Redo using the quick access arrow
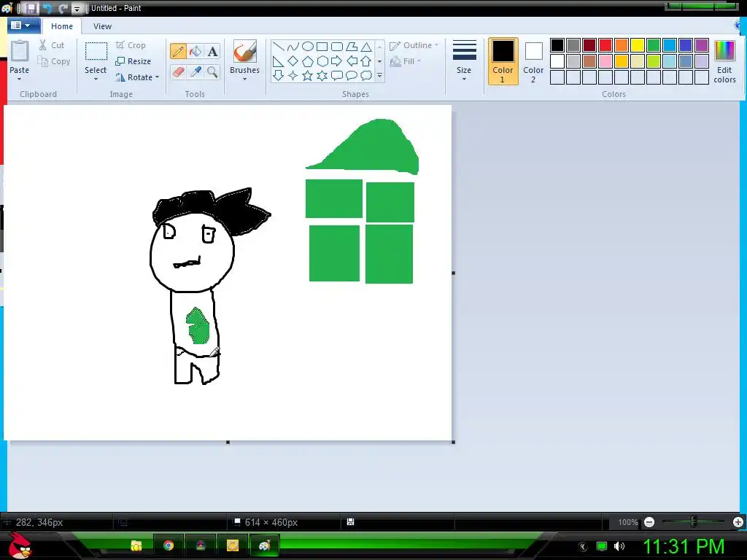Screen dimensions: 747x560 63,8
